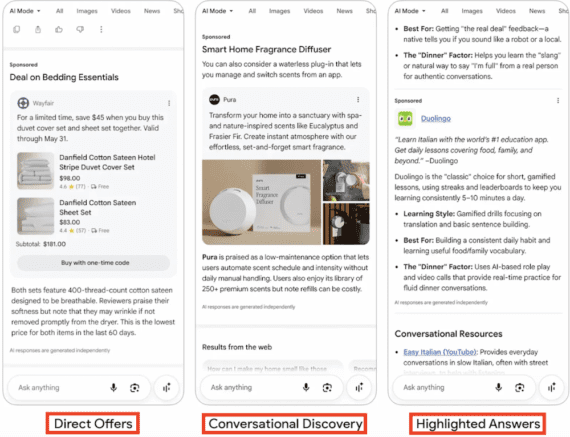Image resolution: width=570 pixels, height=437 pixels.
Task: Click the Subtotal $181.00 text
Action: [41, 244]
